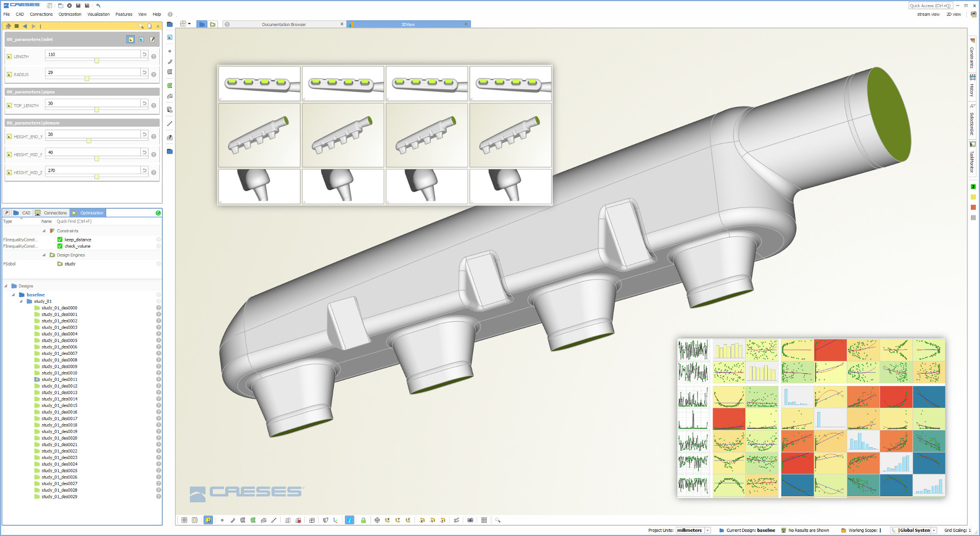Switch to the Documentation Browser tab
Image resolution: width=980 pixels, height=536 pixels.
284,25
